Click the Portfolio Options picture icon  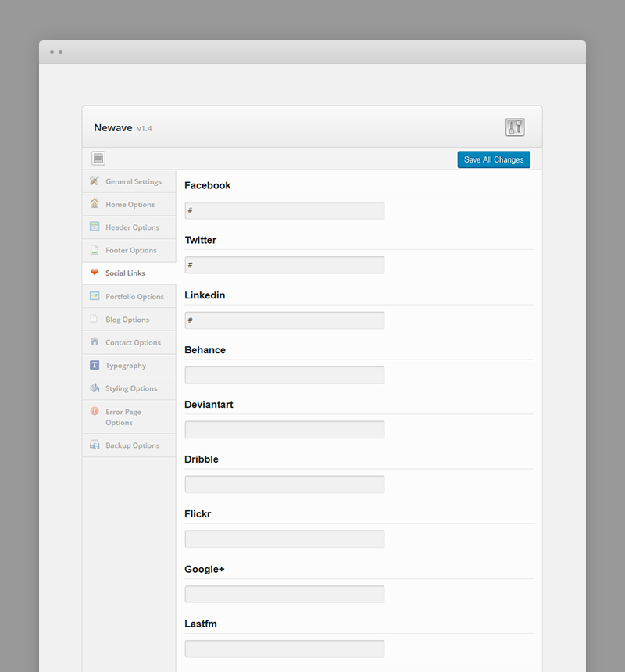[95, 295]
